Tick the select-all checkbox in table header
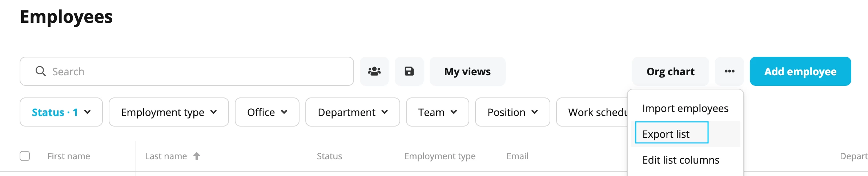The width and height of the screenshot is (868, 176). [25, 156]
